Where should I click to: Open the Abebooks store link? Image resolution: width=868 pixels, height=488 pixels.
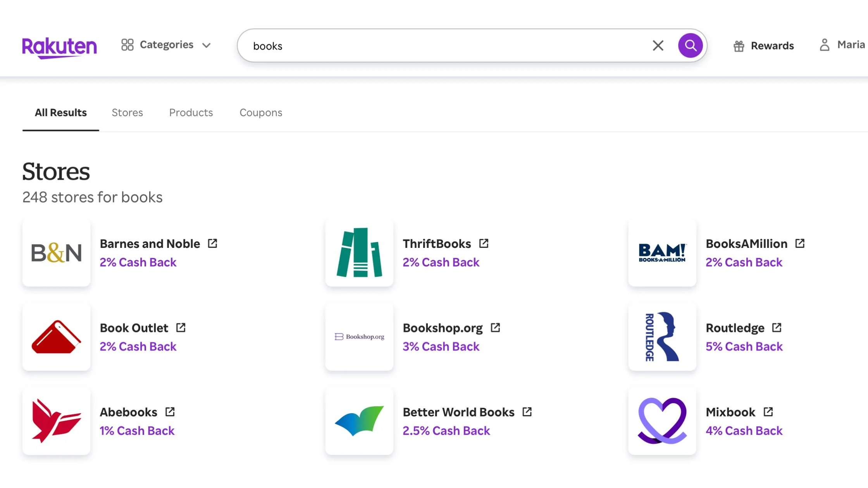(129, 412)
